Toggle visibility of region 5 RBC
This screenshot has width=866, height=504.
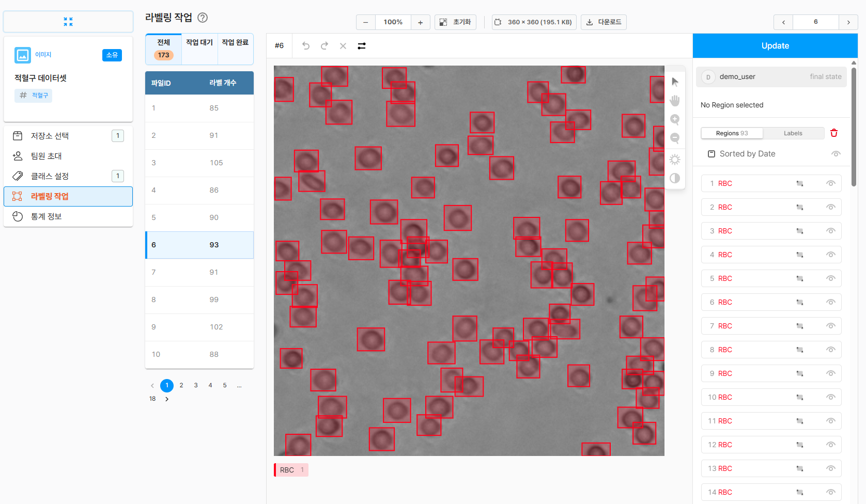830,278
